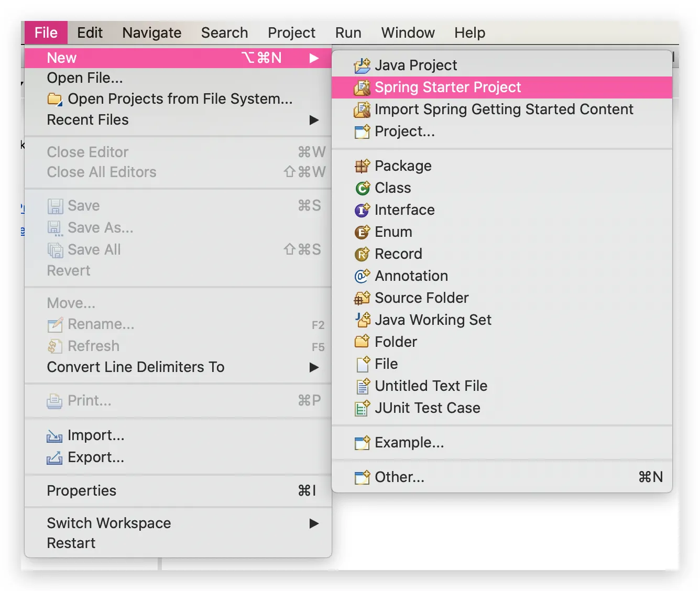Open the Search menu
The image size is (700, 591).
225,32
